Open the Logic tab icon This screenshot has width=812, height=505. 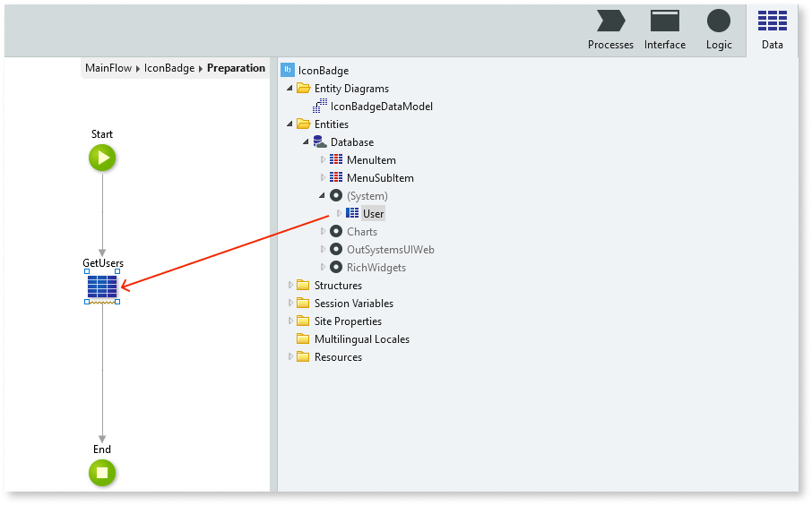[719, 21]
